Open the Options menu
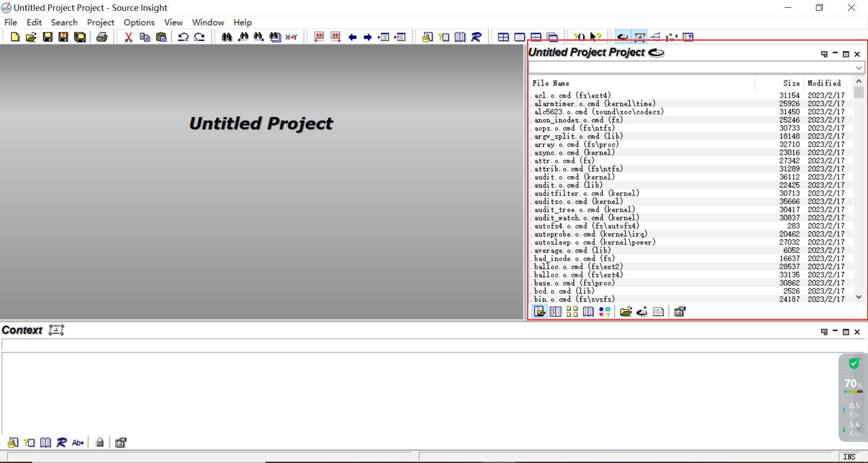 tap(138, 22)
